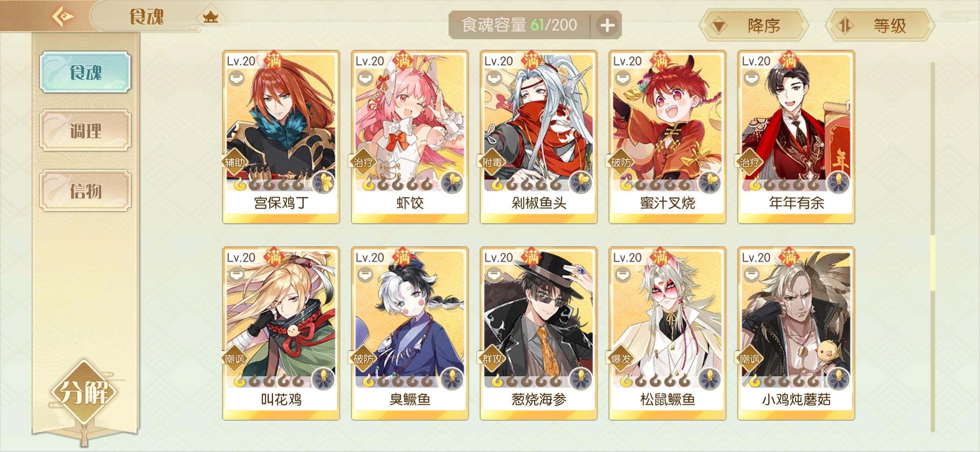Switch to the 调理 tab
This screenshot has width=980, height=452.
[x=85, y=131]
